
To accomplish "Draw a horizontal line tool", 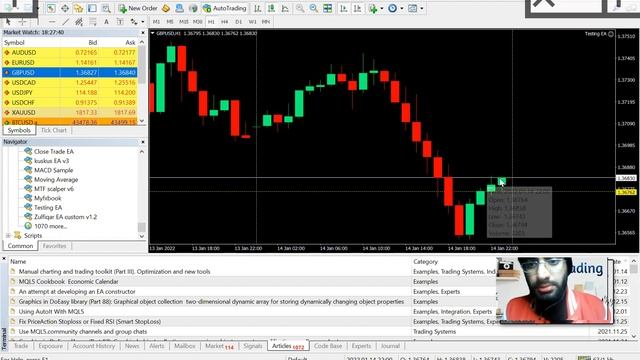I will coord(52,22).
